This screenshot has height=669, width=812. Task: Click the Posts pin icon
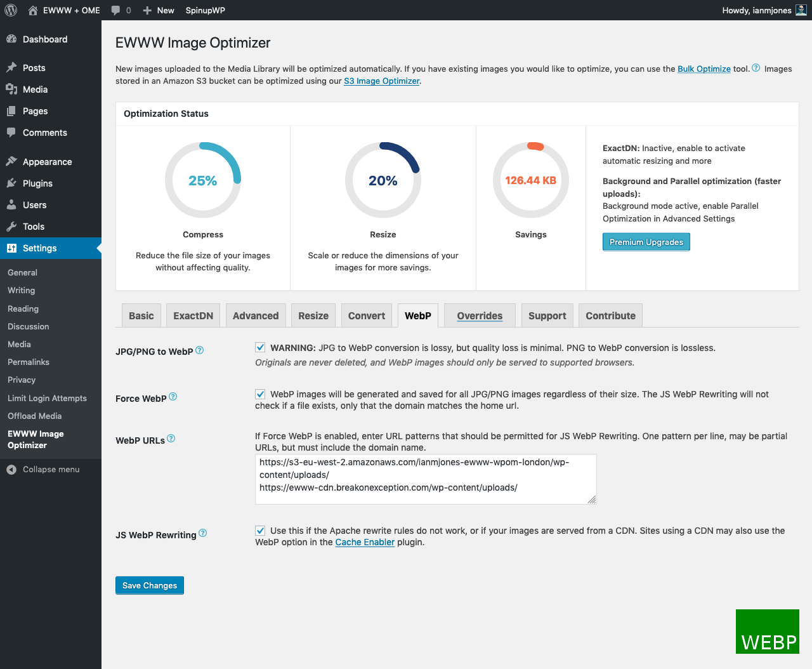11,68
